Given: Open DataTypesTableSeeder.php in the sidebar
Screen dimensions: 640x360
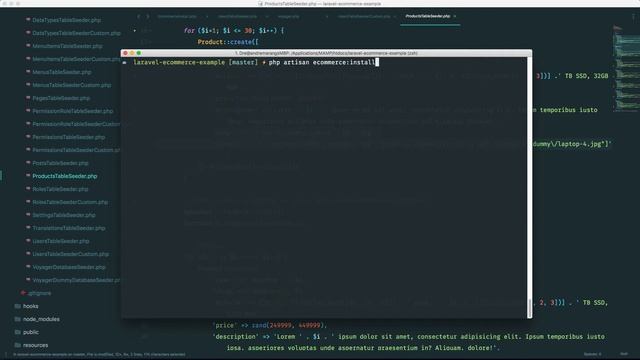Looking at the screenshot, I should click(67, 20).
